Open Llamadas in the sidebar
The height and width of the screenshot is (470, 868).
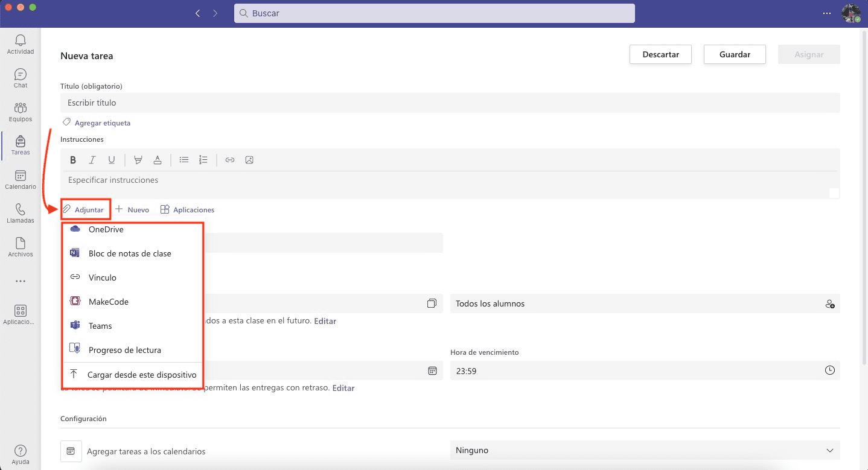click(x=21, y=214)
